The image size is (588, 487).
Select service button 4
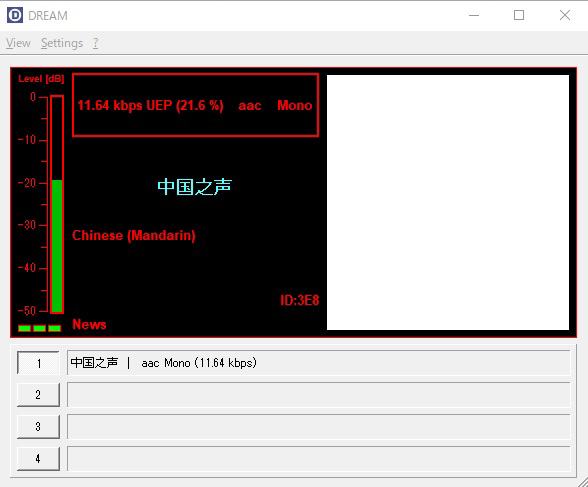point(38,459)
